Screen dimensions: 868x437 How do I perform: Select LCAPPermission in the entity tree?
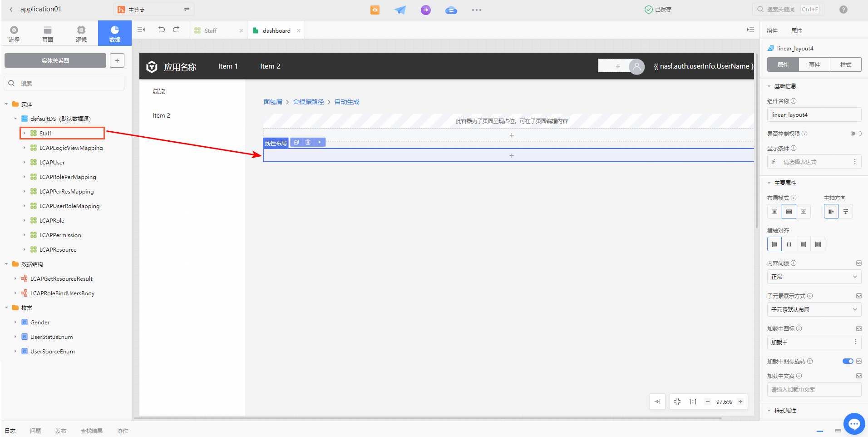(60, 235)
